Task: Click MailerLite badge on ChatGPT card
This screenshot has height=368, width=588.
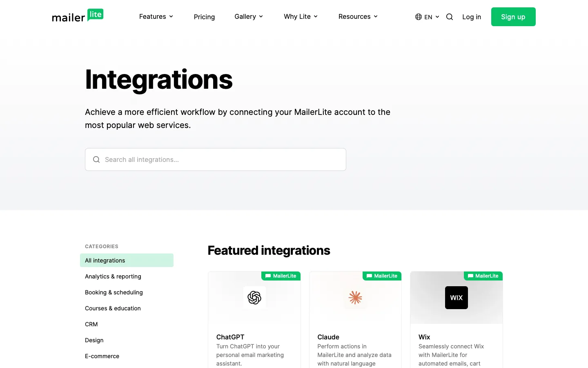Action: [281, 276]
